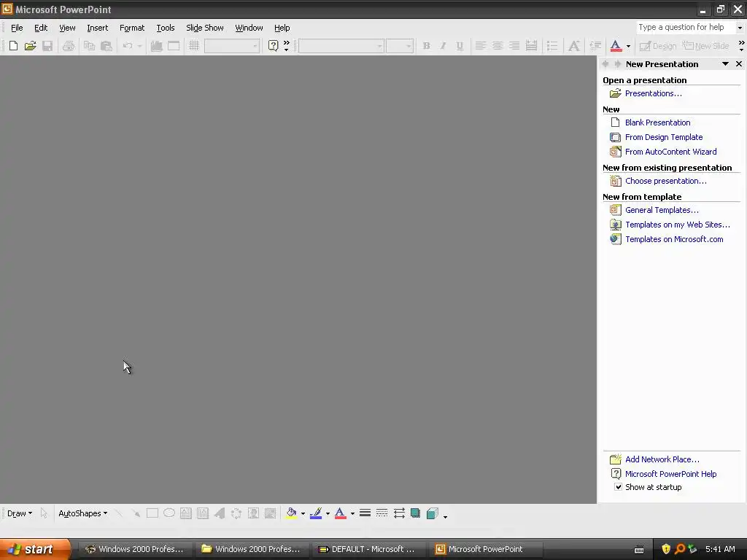Open the View menu
Screen dimensions: 747x560
67,28
